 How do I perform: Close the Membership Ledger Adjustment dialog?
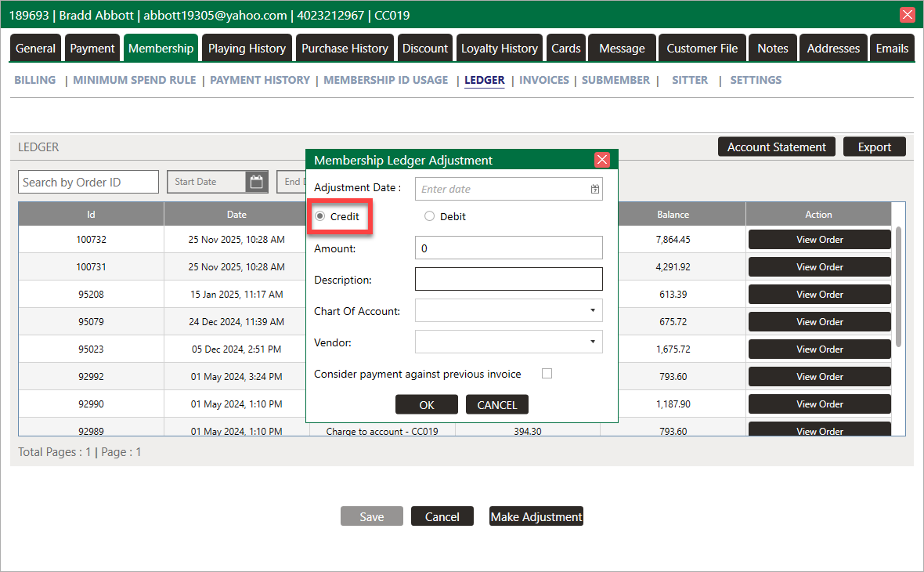pos(602,160)
